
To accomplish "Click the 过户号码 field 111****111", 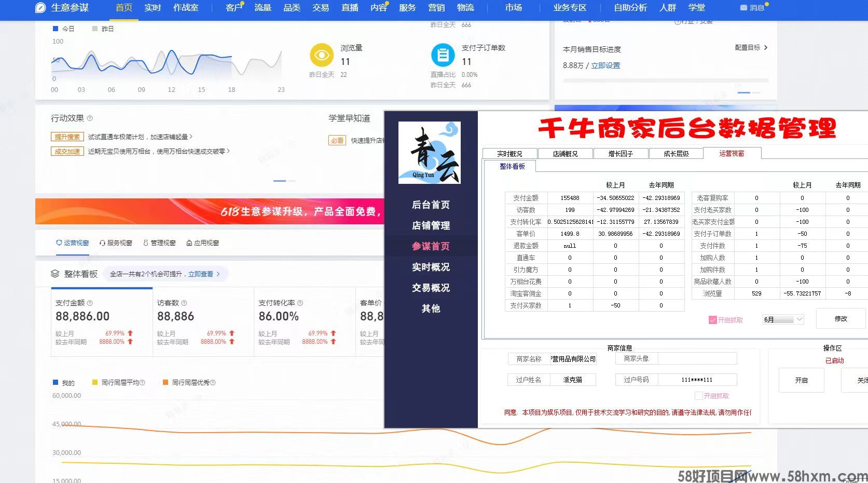I will tap(697, 380).
